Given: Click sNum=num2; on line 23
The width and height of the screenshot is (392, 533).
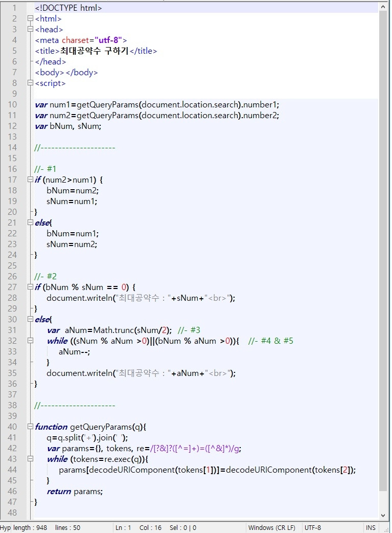Looking at the screenshot, I should click(72, 244).
